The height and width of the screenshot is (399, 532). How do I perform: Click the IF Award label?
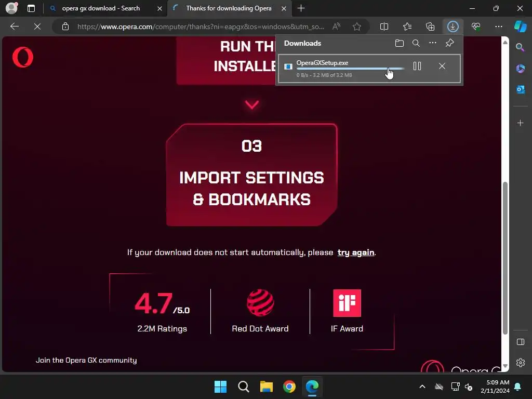pos(347,328)
